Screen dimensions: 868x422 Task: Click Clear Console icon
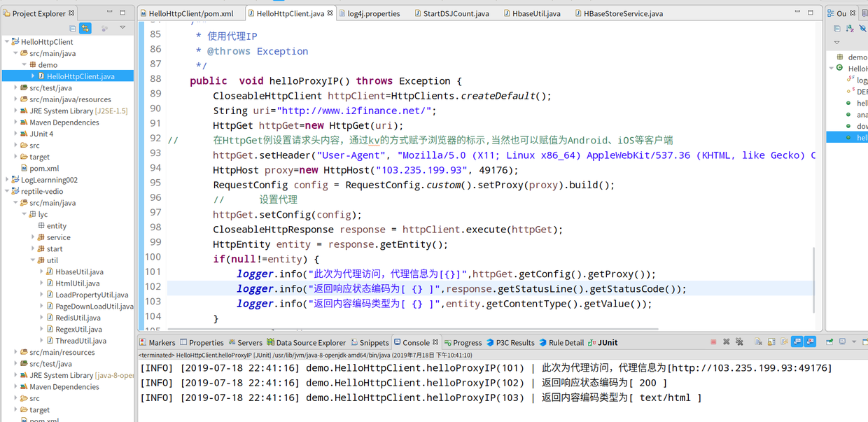pos(758,342)
